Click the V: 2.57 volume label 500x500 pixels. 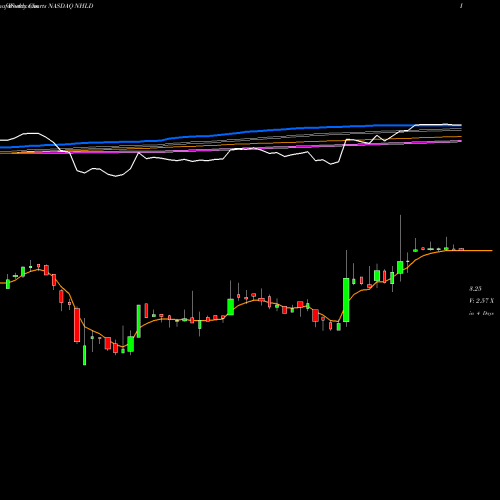481,301
